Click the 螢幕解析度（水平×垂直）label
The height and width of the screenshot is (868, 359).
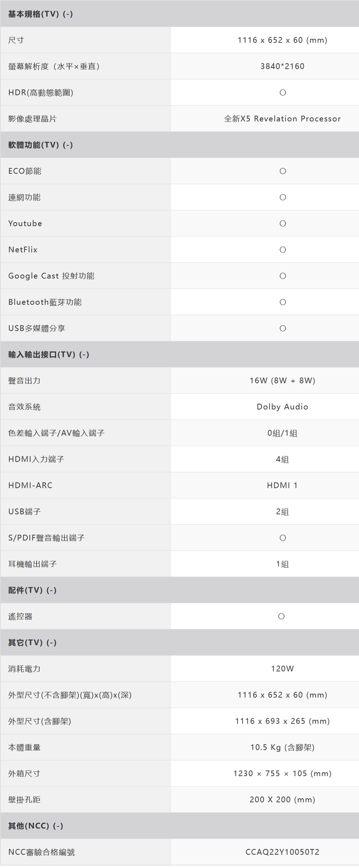[54, 66]
